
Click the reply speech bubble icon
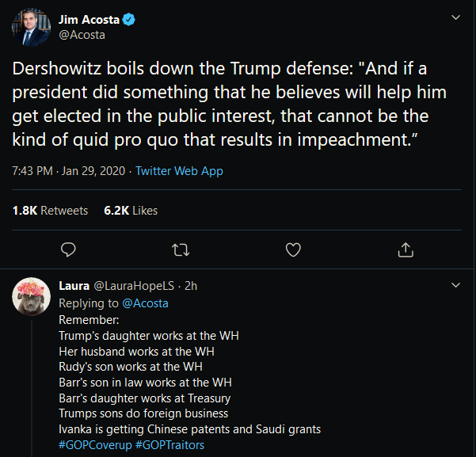[x=69, y=249]
